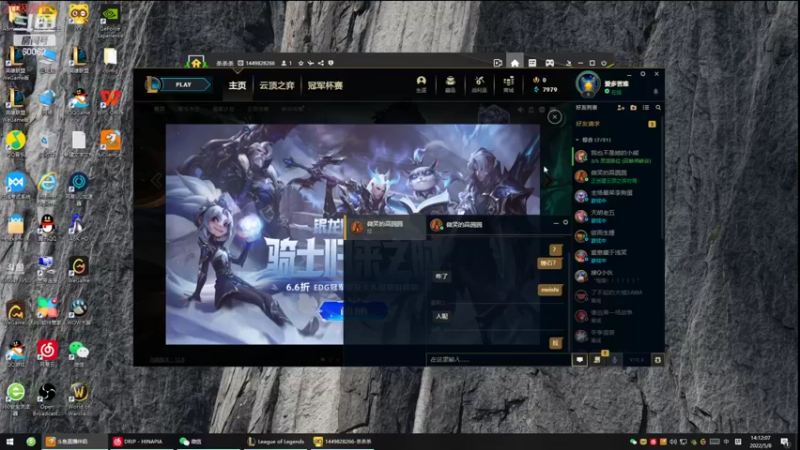Click the taskbar clock showing 14:12:07
The image size is (800, 450).
tap(760, 441)
